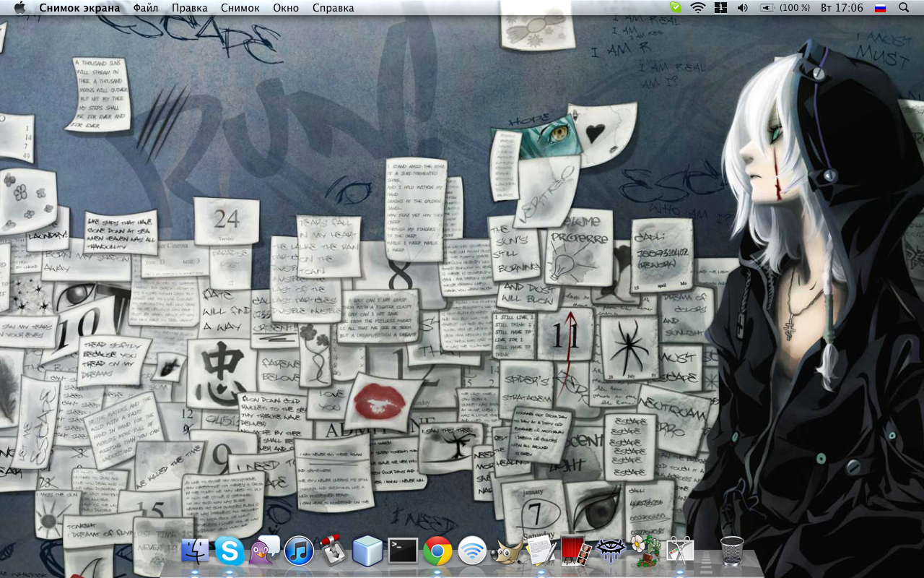
Task: Open the Окно menu
Action: (286, 8)
